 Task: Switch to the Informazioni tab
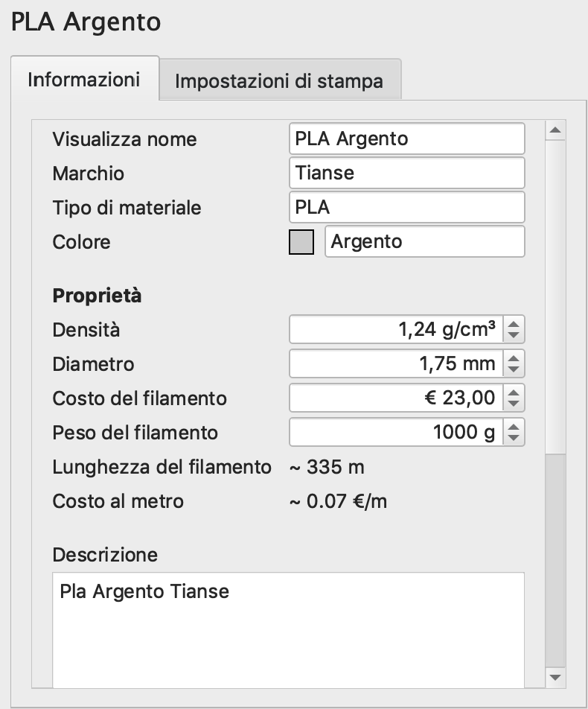click(x=84, y=80)
